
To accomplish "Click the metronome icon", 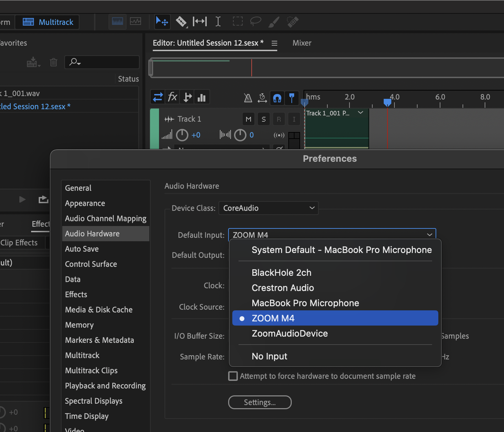I will tap(248, 98).
